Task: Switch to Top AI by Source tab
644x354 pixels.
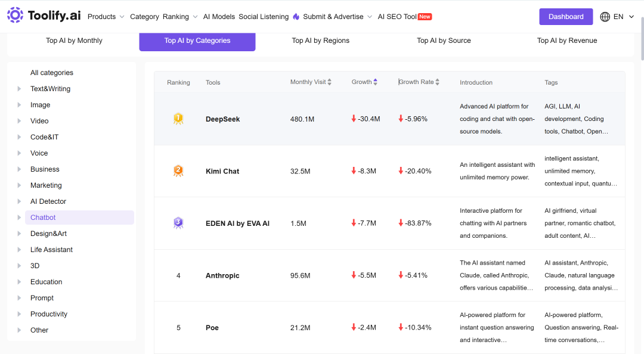Action: point(444,41)
